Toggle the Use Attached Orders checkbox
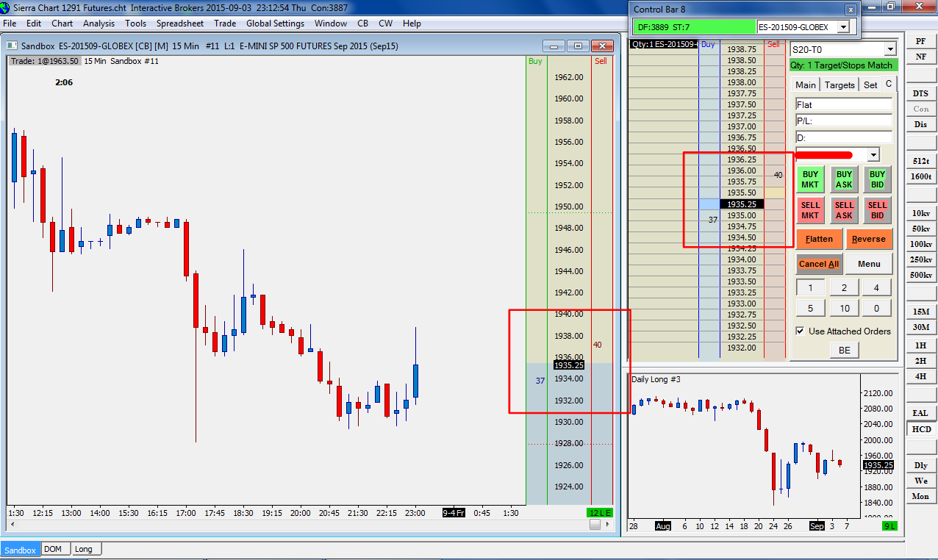This screenshot has height=560, width=938. [800, 331]
